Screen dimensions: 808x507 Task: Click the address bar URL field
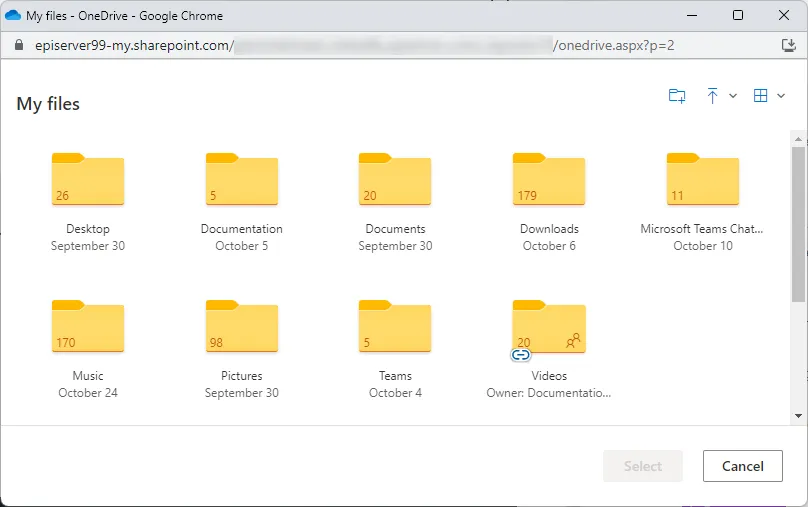[x=355, y=45]
